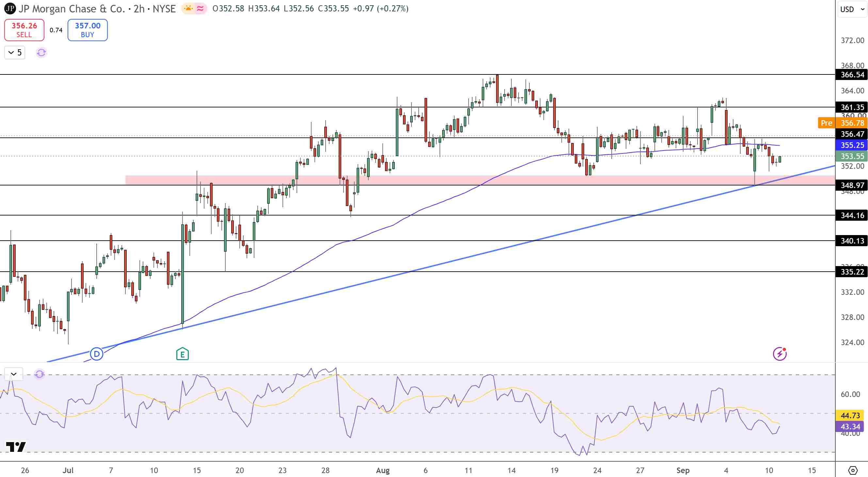
Task: Select the 348.97 support line label
Action: [x=852, y=185]
